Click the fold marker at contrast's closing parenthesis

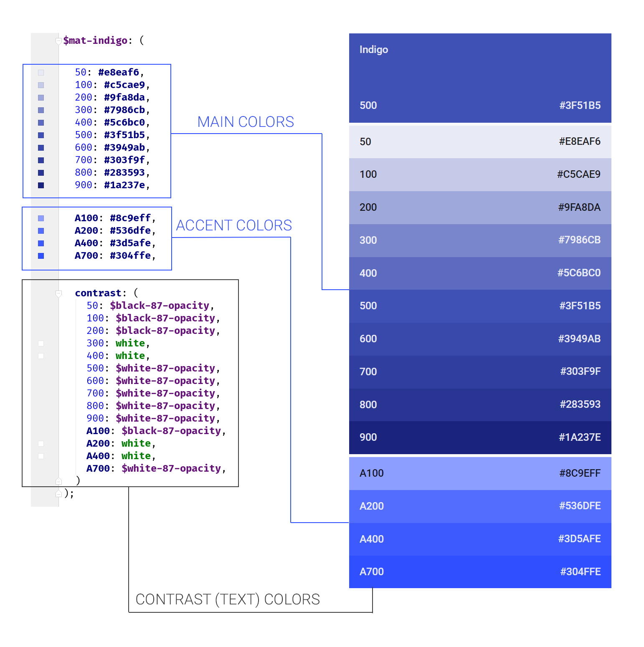click(x=59, y=480)
